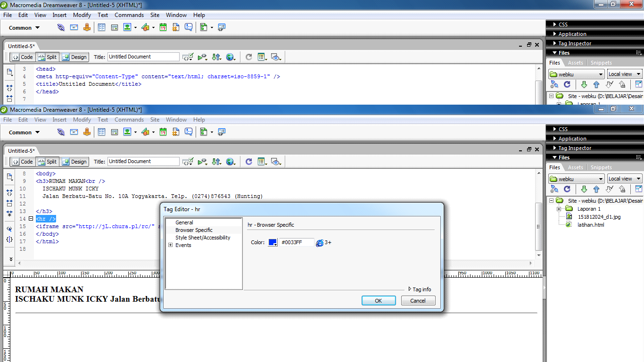
Task: Click Select Parent Tag in front window coding toolbar
Action: [x=9, y=229]
